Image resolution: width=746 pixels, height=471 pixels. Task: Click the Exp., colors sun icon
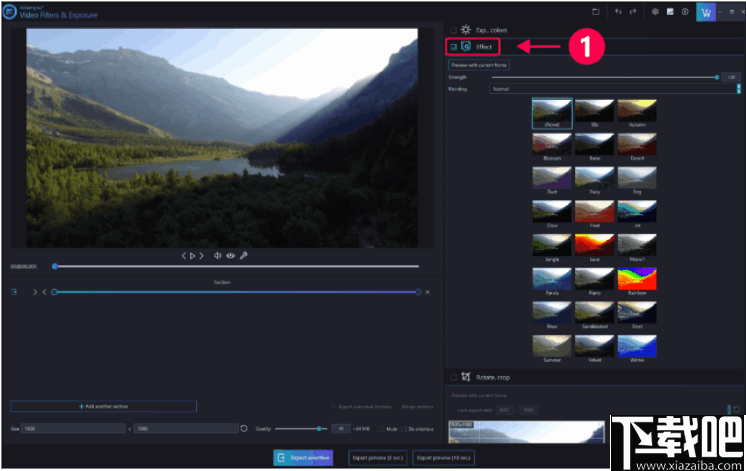(x=466, y=29)
